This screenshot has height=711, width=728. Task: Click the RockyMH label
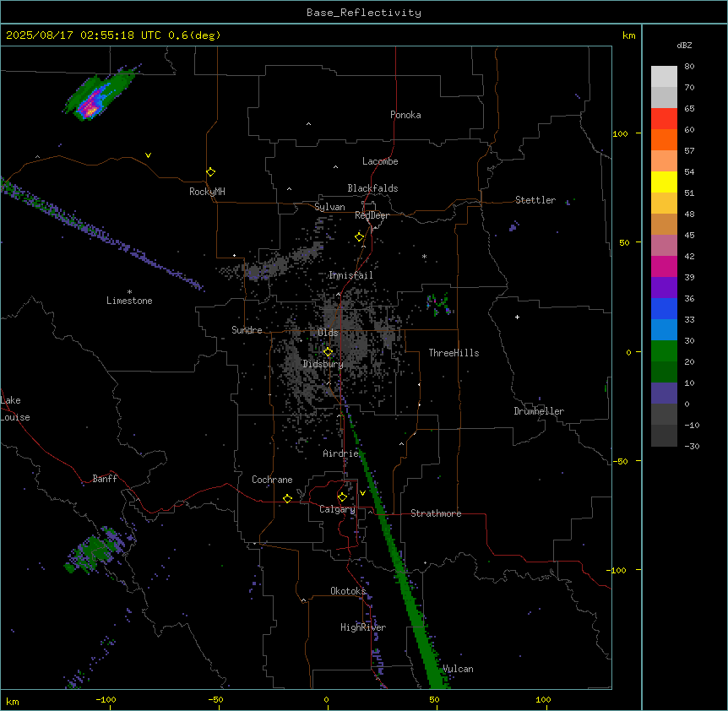(x=207, y=192)
